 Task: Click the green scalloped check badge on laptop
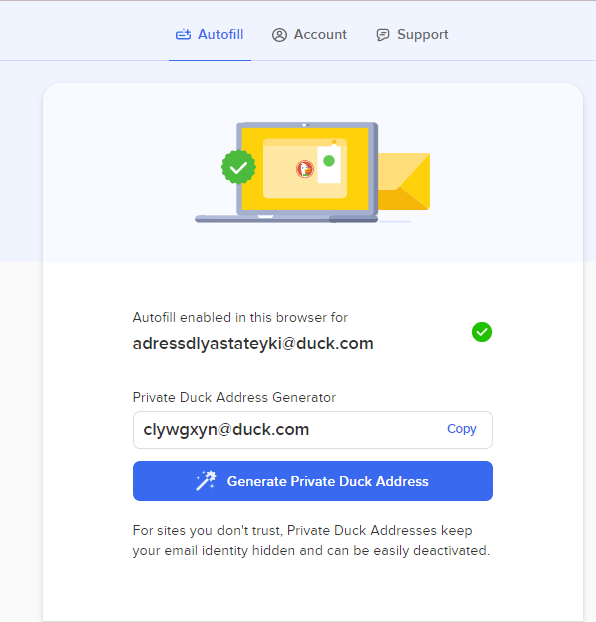238,167
